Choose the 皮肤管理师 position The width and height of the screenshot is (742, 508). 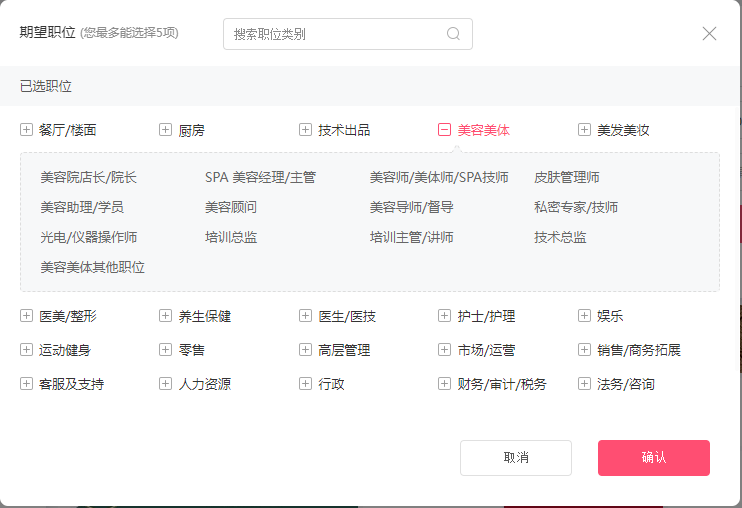[x=566, y=178]
